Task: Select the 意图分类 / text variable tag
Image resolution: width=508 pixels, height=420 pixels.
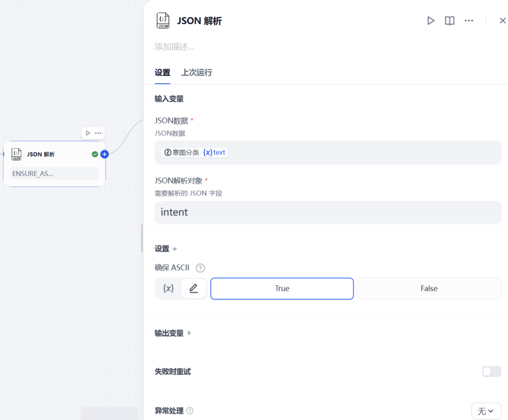Action: coord(194,152)
